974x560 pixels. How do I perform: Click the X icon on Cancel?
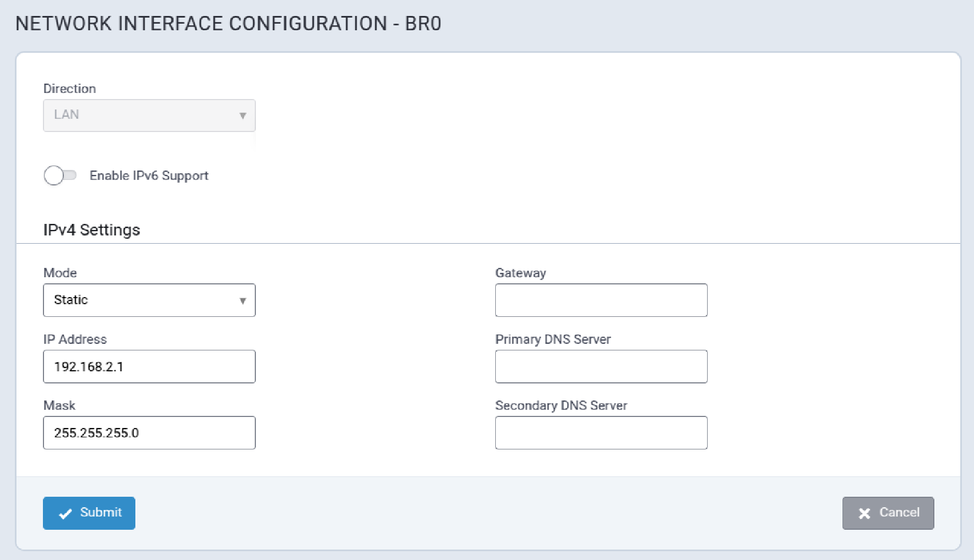point(864,514)
